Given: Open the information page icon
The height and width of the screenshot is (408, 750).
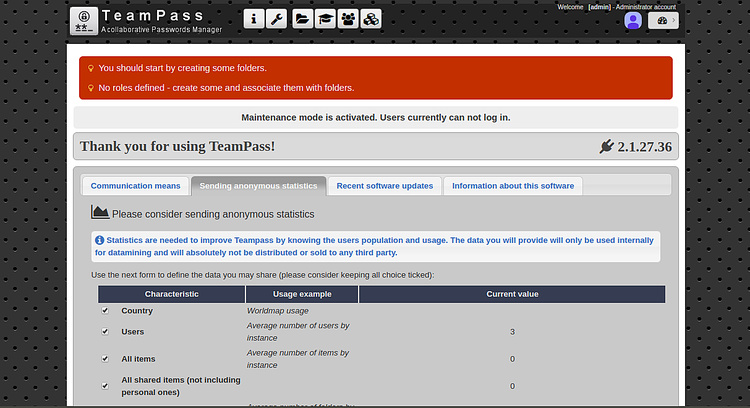Looking at the screenshot, I should click(254, 19).
